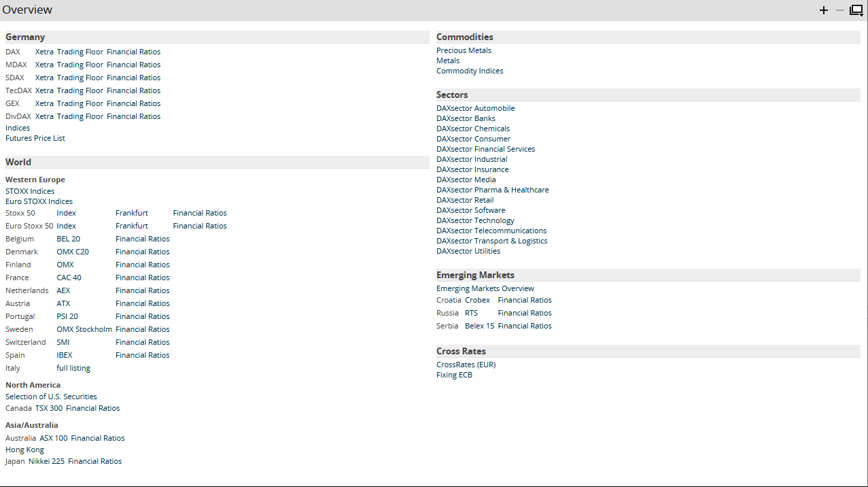The image size is (868, 487).
Task: Open the Futures Price List link
Action: coord(35,138)
